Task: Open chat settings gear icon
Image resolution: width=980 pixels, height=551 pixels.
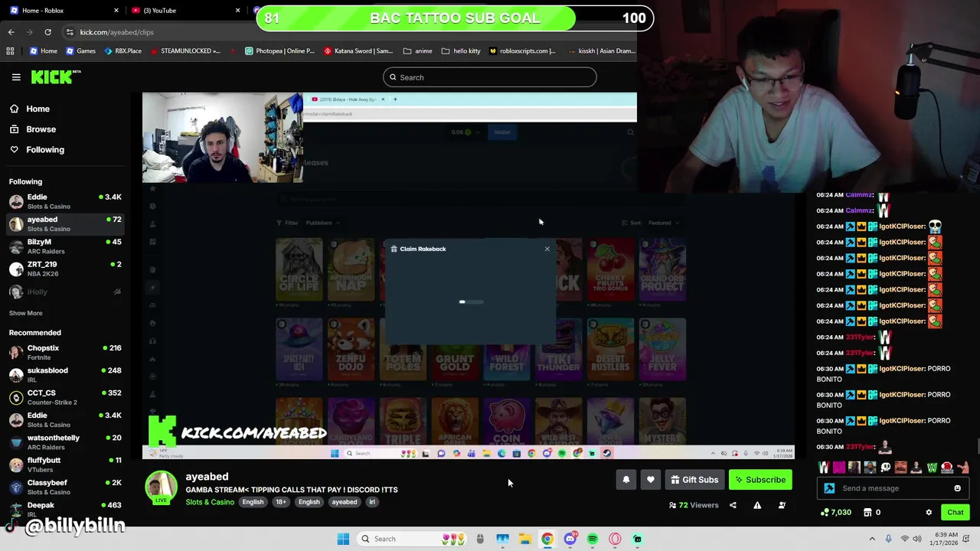Action: coord(929,513)
